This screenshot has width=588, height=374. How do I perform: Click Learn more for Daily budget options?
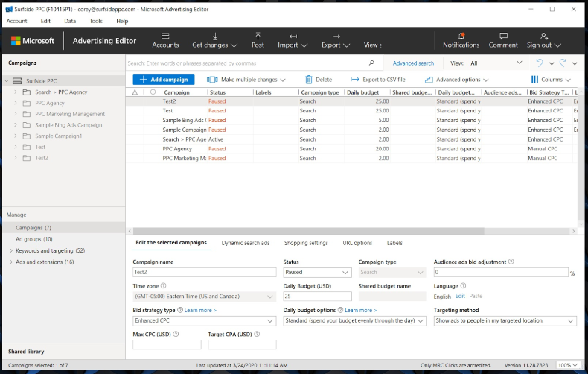coord(361,310)
